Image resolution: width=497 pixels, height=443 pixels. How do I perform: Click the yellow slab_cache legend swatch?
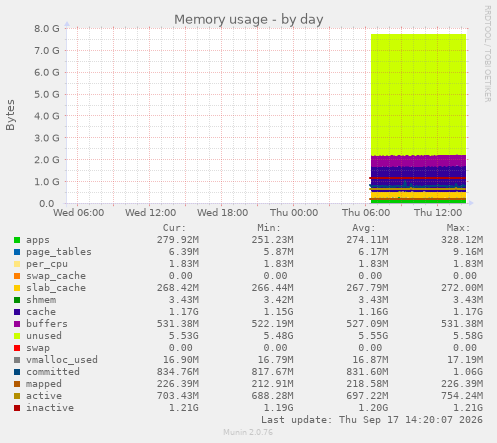(x=17, y=288)
